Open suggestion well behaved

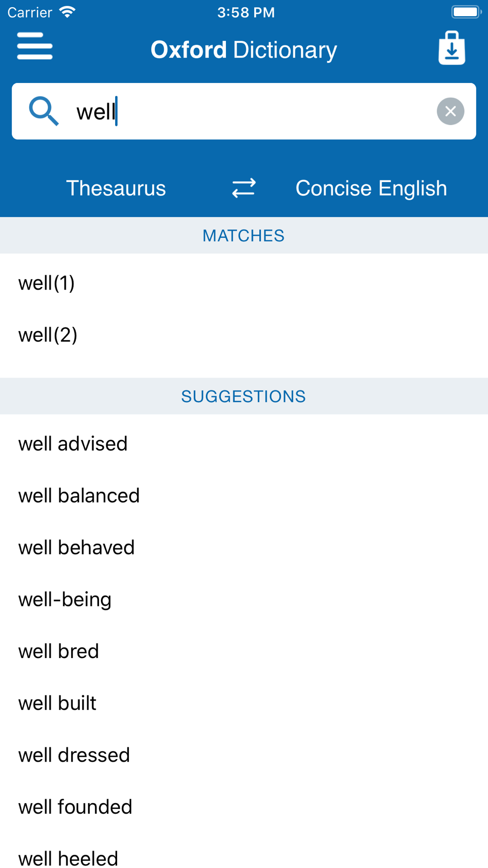click(244, 547)
